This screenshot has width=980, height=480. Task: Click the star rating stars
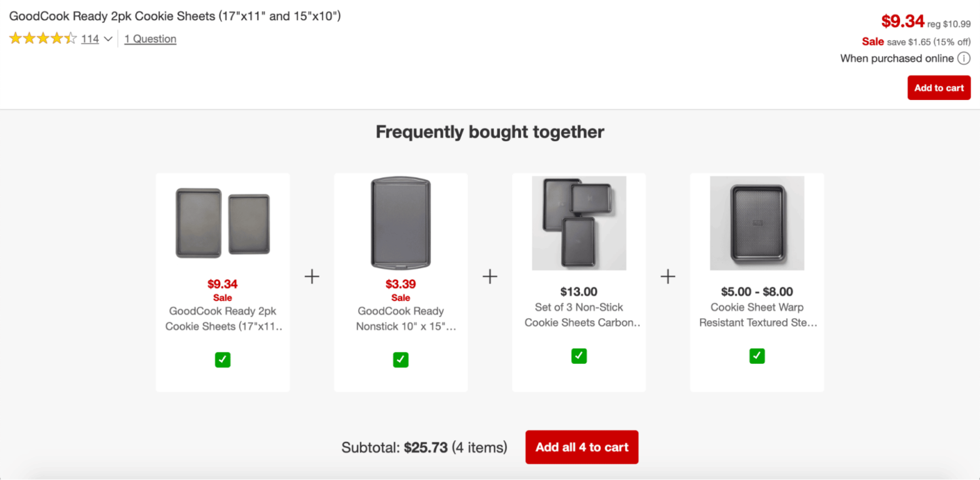point(42,38)
